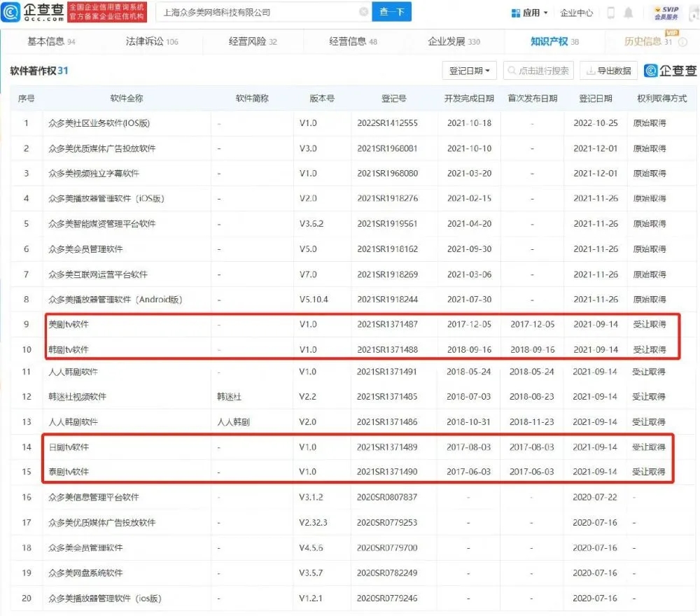Clear the search box with X icon

pos(364,12)
